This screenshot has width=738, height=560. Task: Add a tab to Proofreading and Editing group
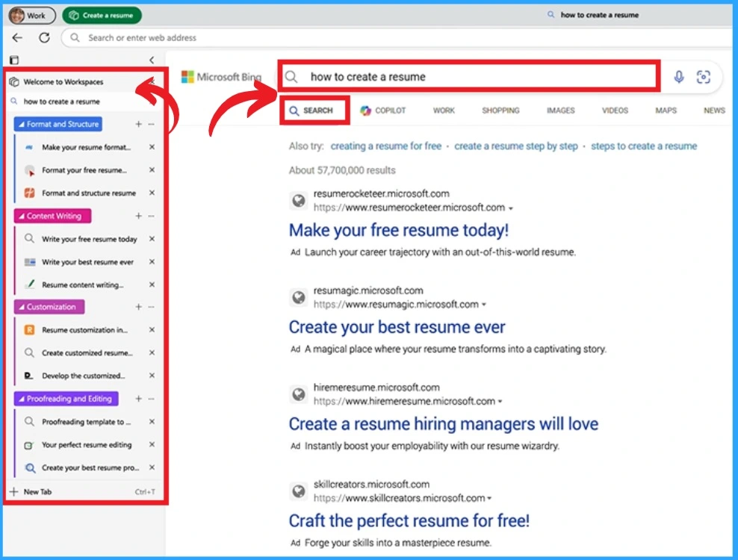click(x=138, y=399)
